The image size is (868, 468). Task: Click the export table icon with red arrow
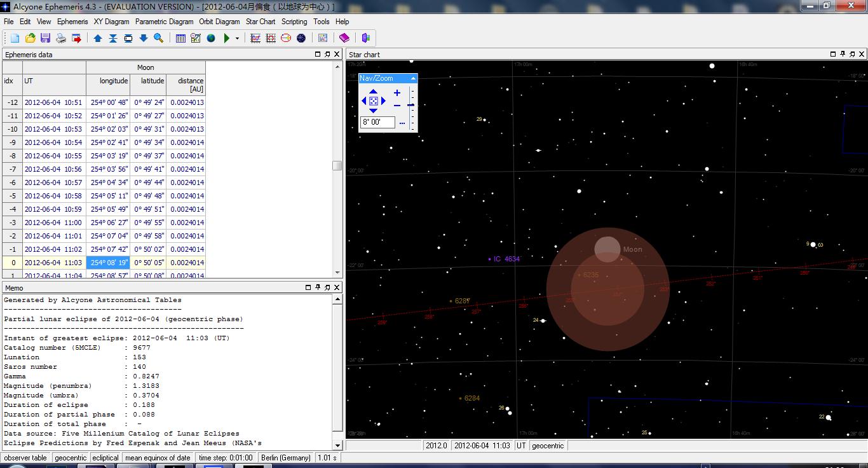pos(76,38)
